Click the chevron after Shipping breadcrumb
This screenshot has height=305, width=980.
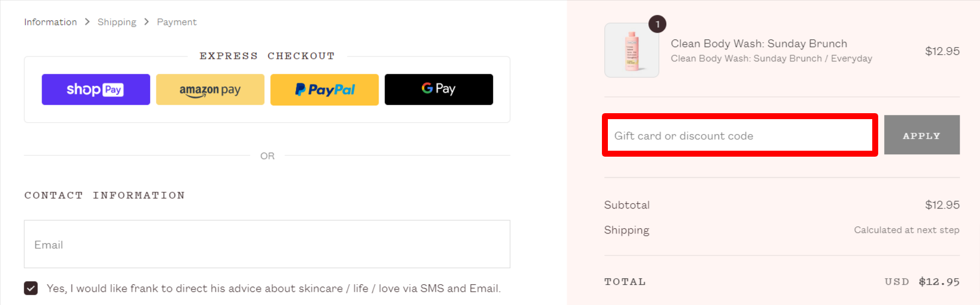146,21
